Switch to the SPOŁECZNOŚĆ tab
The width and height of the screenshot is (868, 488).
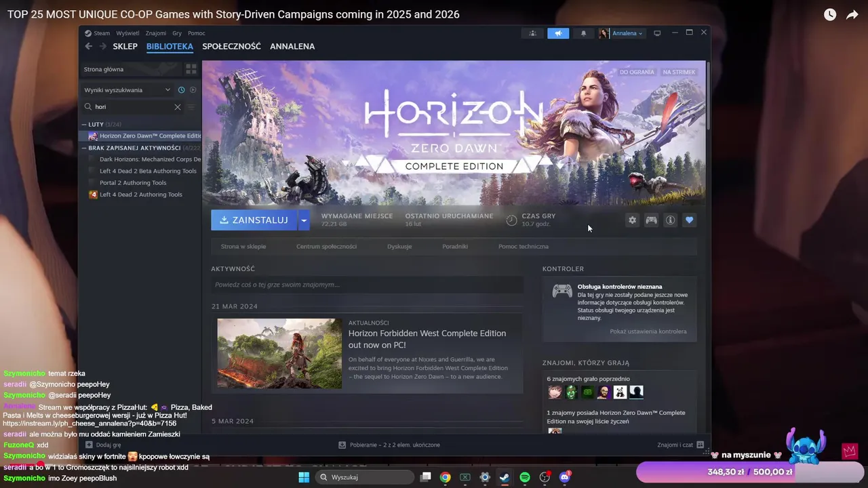click(231, 46)
